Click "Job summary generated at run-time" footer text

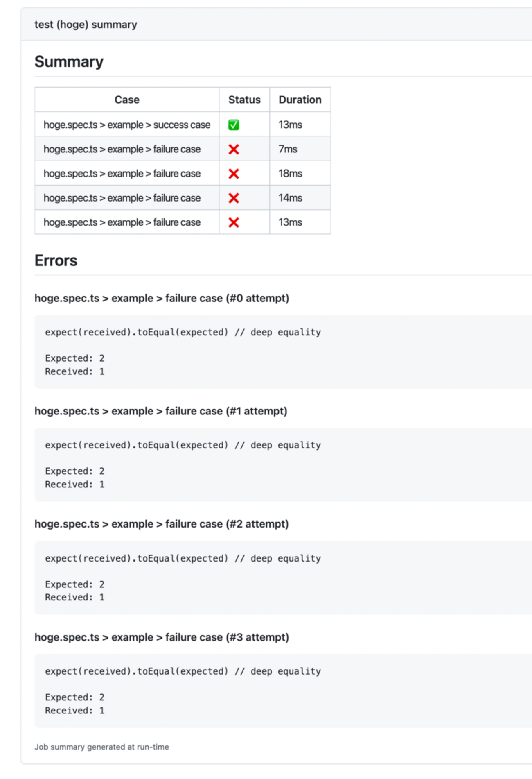(x=101, y=747)
